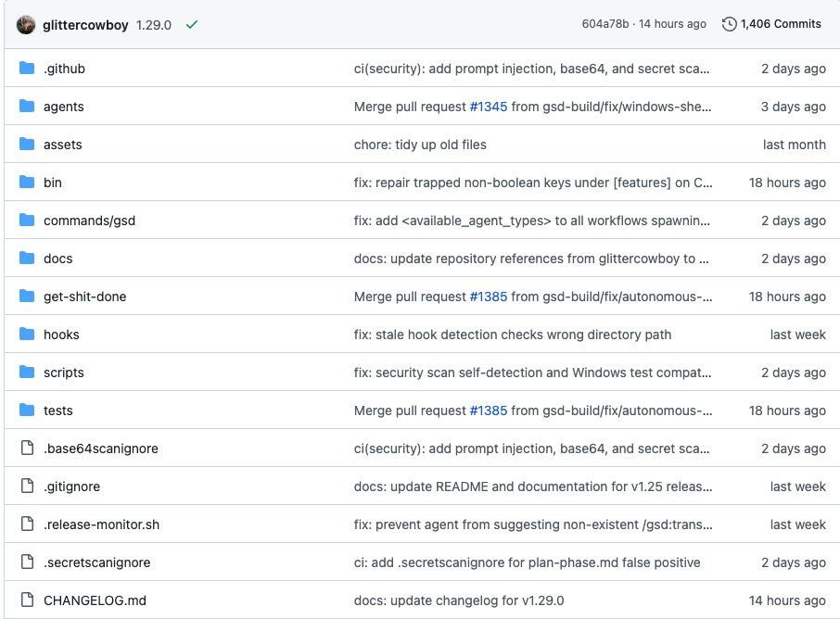Open the .release-monitor.sh file name
This screenshot has height=619, width=840.
[102, 524]
